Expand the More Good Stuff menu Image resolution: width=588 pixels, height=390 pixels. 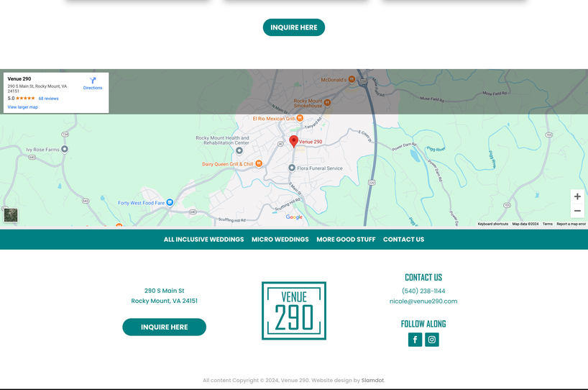(x=346, y=240)
